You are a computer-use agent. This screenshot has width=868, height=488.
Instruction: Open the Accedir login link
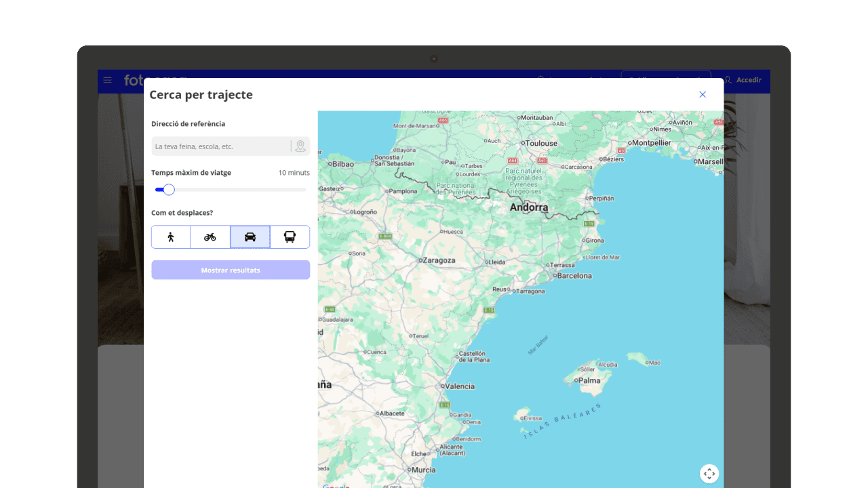coord(743,80)
